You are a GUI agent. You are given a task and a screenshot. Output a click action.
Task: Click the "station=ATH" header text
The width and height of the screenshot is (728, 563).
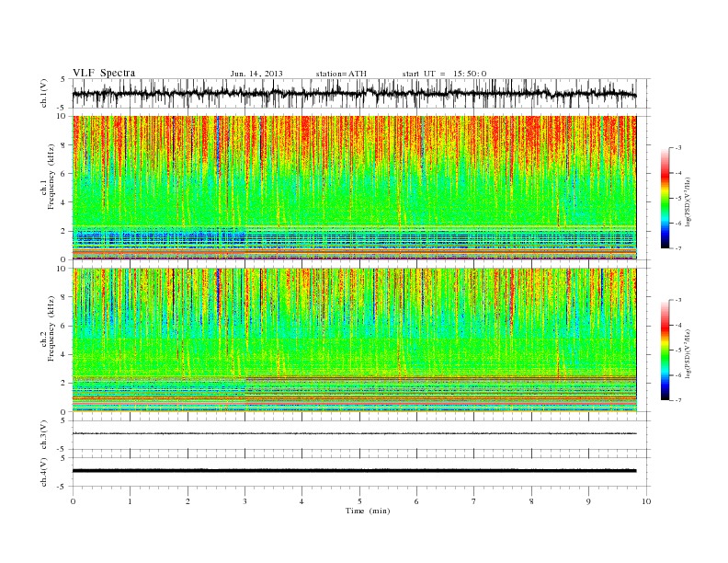341,74
